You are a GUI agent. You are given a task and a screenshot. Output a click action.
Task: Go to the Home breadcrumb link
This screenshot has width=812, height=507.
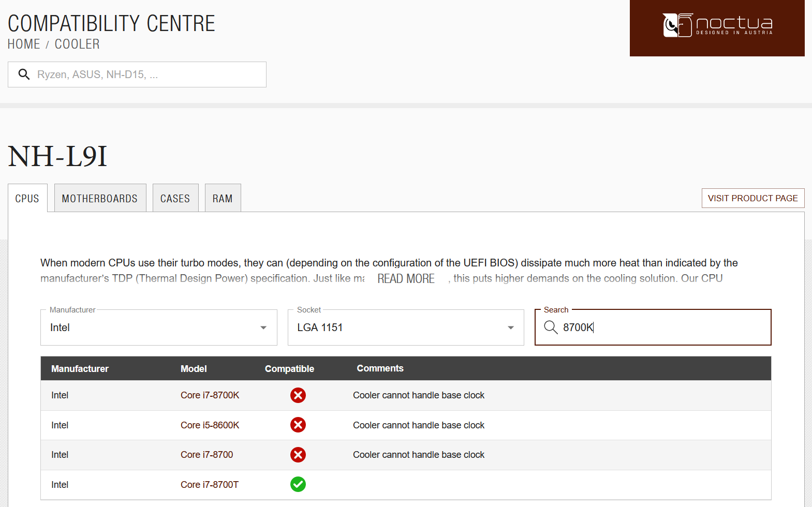24,44
